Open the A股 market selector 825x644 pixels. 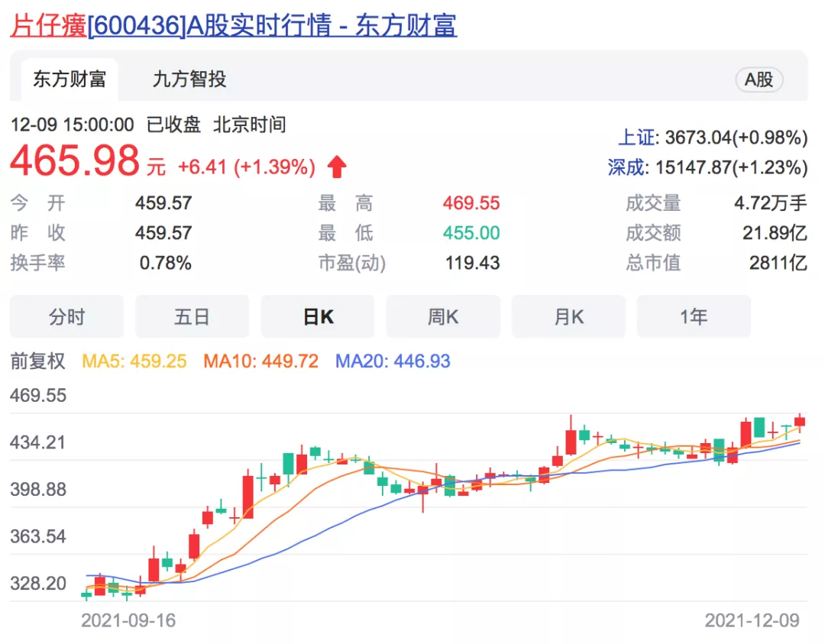coord(759,79)
